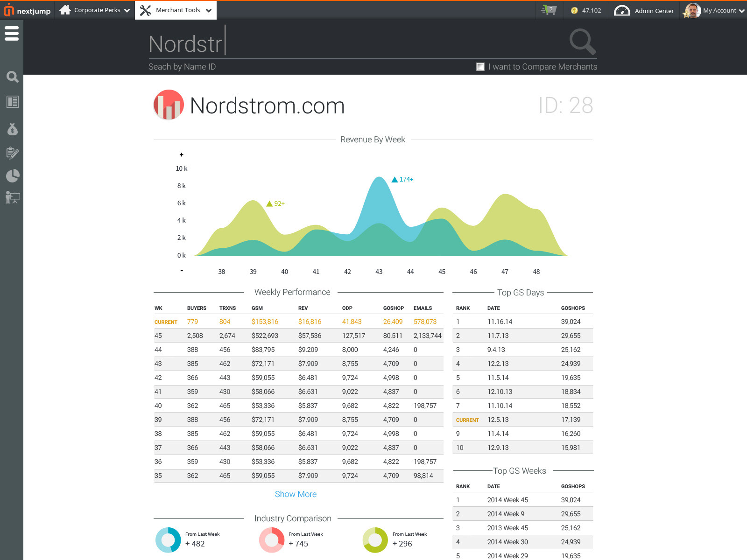The height and width of the screenshot is (560, 747).
Task: Click the points coin icon
Action: pos(574,10)
